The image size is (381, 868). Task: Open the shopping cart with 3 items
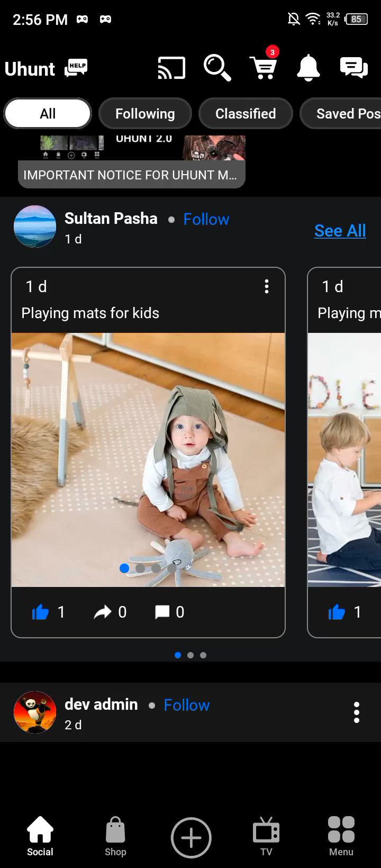pos(264,65)
